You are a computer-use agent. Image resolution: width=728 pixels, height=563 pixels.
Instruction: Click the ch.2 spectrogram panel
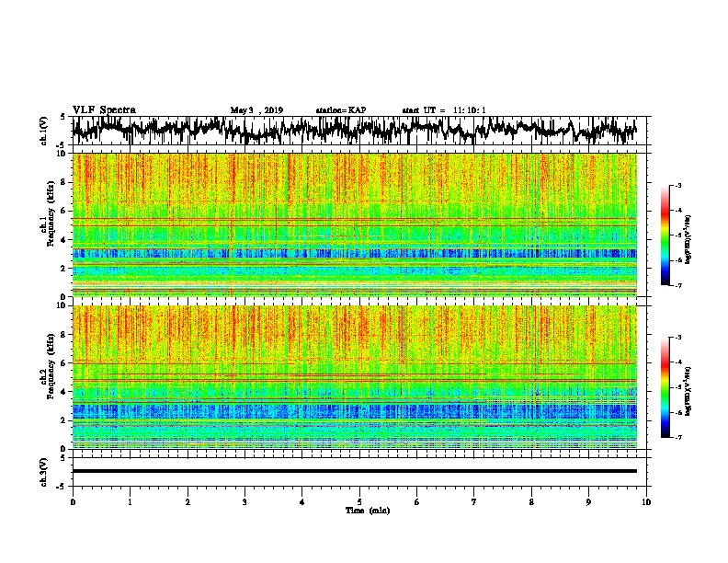355,377
